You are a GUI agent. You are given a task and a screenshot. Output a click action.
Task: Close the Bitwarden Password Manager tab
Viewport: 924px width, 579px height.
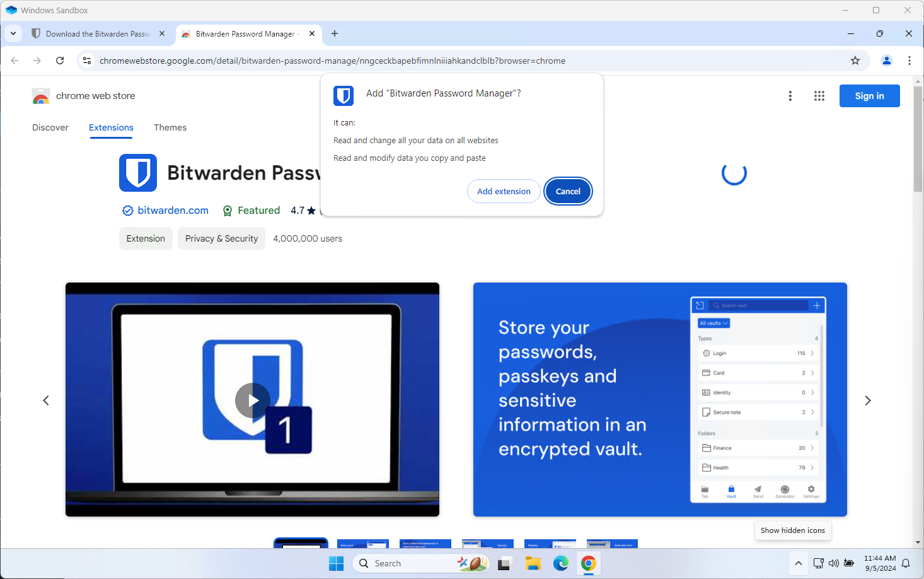pyautogui.click(x=312, y=34)
